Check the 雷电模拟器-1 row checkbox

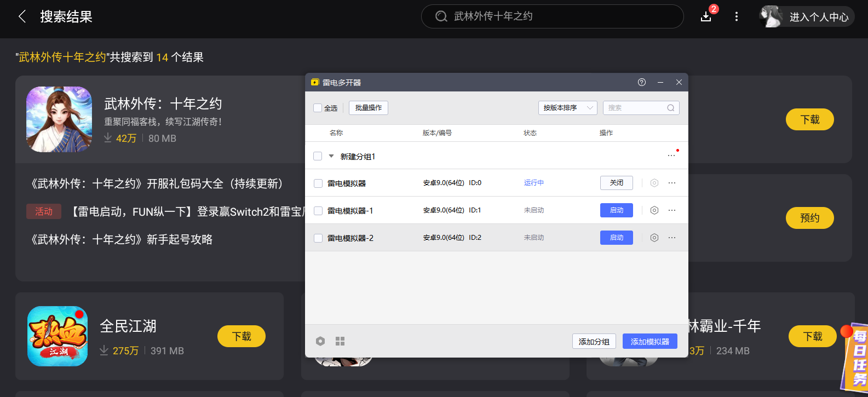[x=318, y=211]
